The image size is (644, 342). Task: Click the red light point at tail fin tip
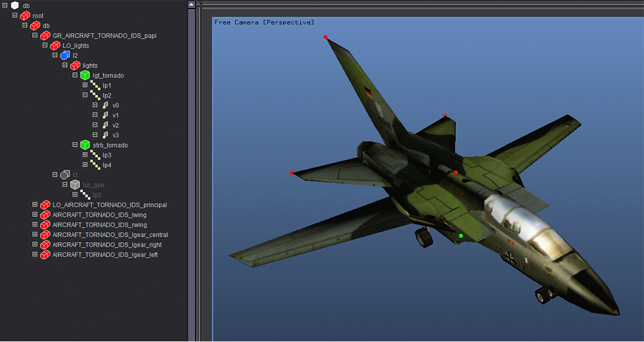(325, 37)
